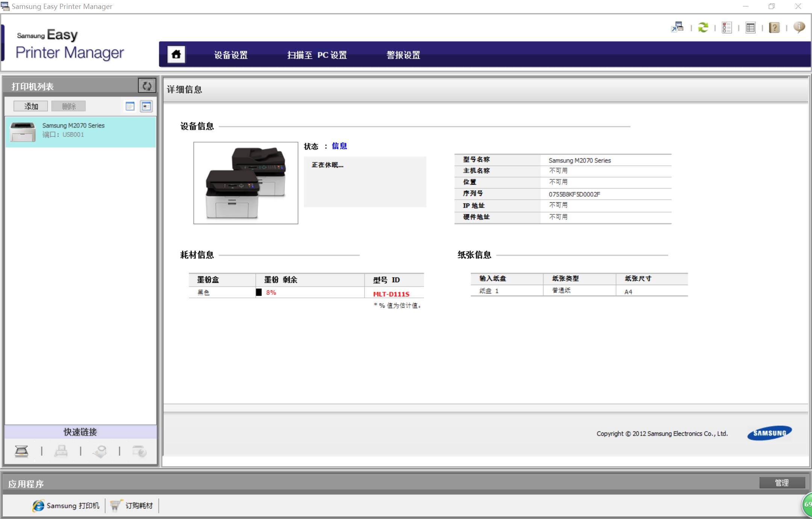The image size is (812, 519).
Task: Click the A4 paper size cell
Action: click(x=628, y=291)
